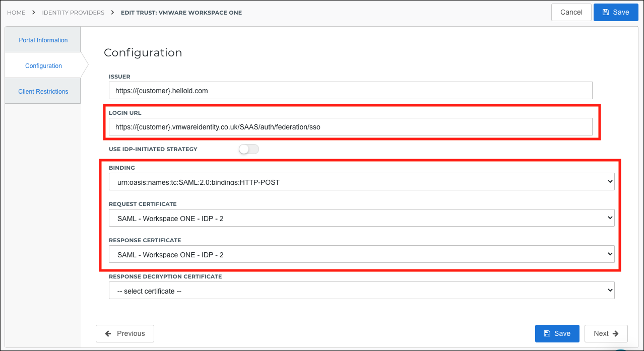Open the Response Decryption Certificate dropdown

click(362, 291)
